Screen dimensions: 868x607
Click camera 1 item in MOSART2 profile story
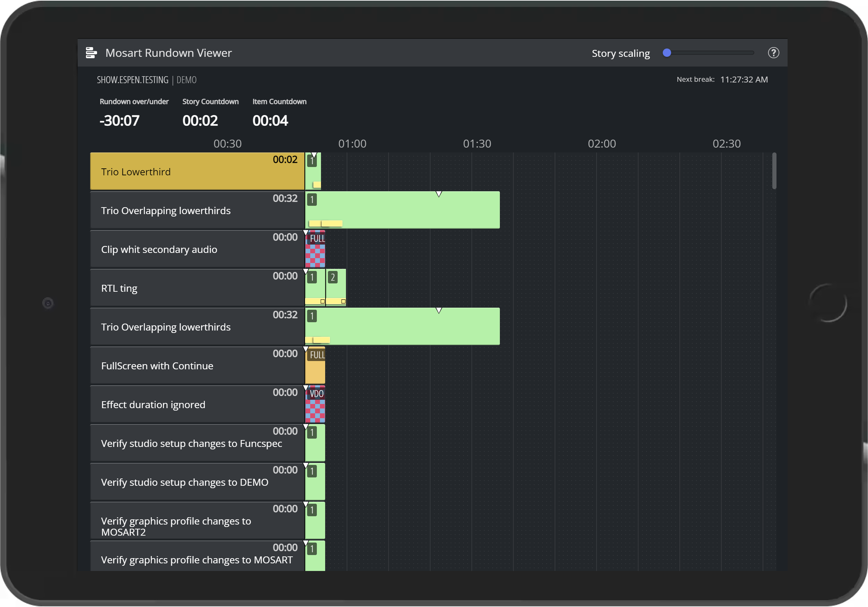(x=315, y=520)
